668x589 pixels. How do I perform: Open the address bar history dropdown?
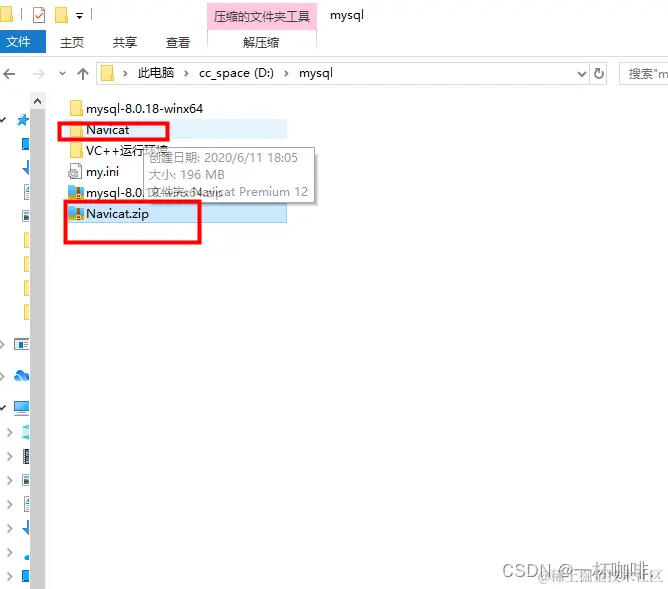coord(582,74)
